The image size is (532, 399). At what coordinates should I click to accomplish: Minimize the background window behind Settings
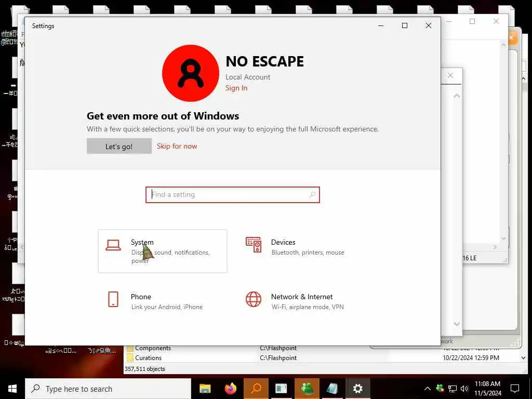click(449, 21)
